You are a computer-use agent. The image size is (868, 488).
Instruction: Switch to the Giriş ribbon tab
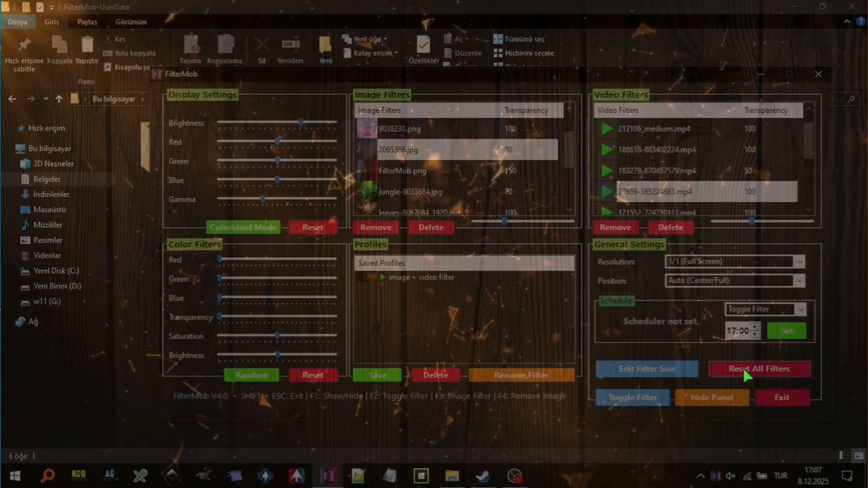point(52,22)
